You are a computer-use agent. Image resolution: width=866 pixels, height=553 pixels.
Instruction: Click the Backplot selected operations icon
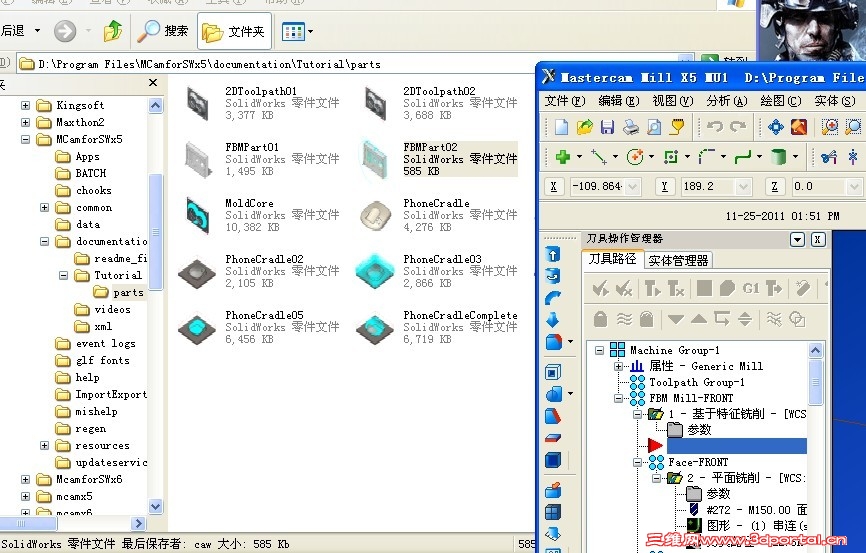704,288
